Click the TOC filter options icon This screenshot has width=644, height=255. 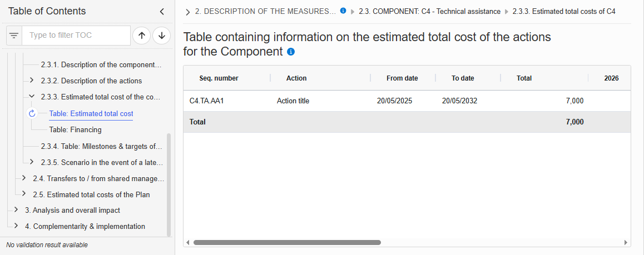coord(14,36)
